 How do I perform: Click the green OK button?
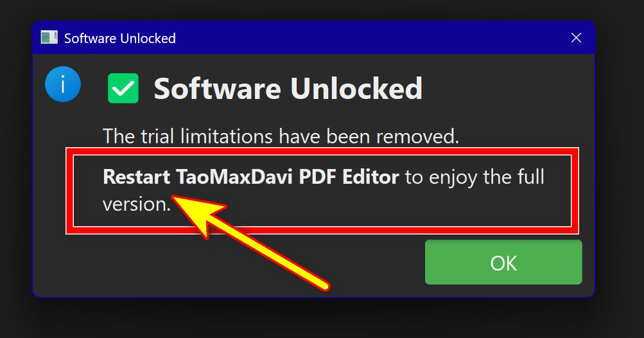tap(503, 262)
